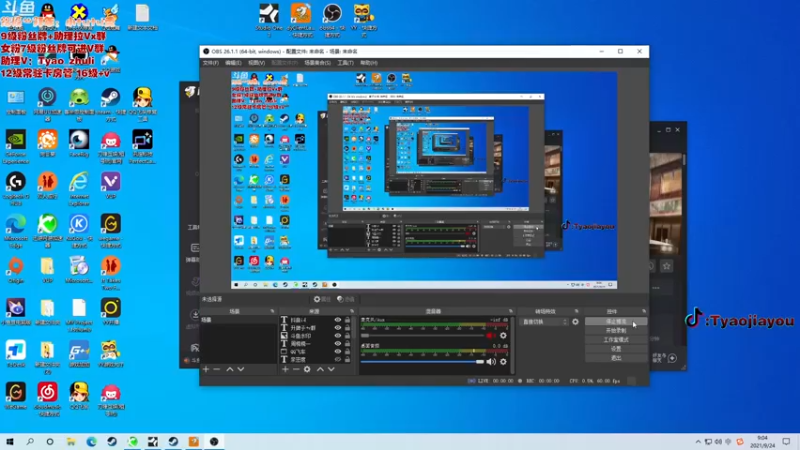Mute Desktop Audio with the speaker icon
Viewport: 800px width, 450px height.
click(491, 362)
